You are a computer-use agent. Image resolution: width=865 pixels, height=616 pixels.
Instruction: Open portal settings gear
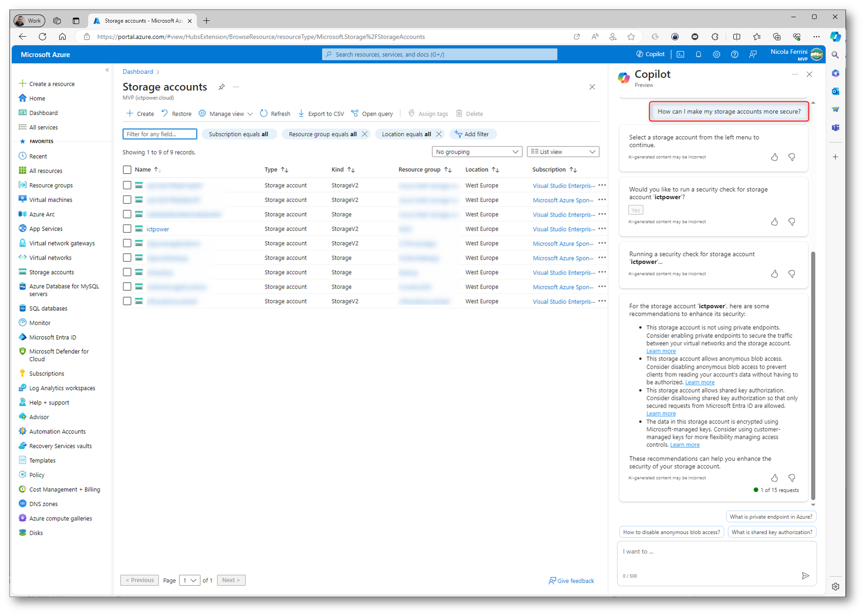click(716, 54)
